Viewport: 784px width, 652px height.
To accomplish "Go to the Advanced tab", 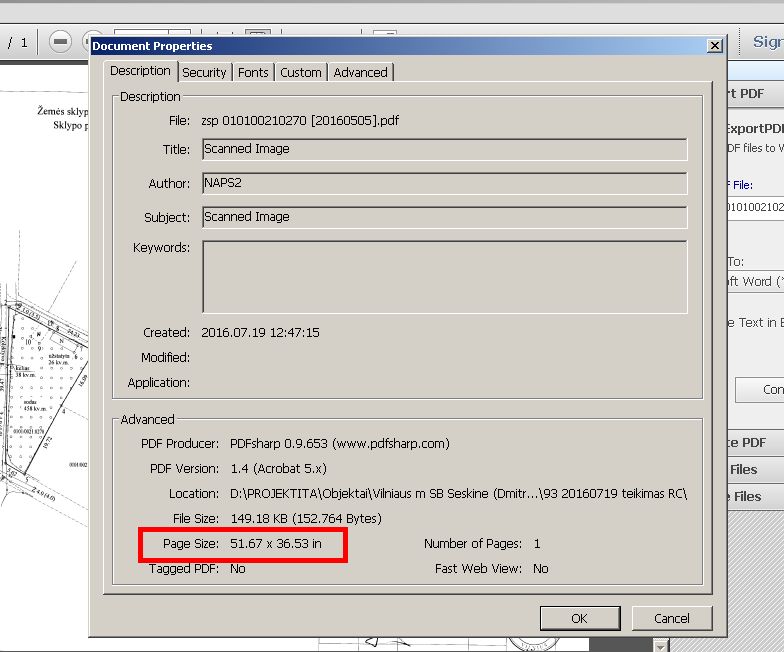I will tap(360, 72).
